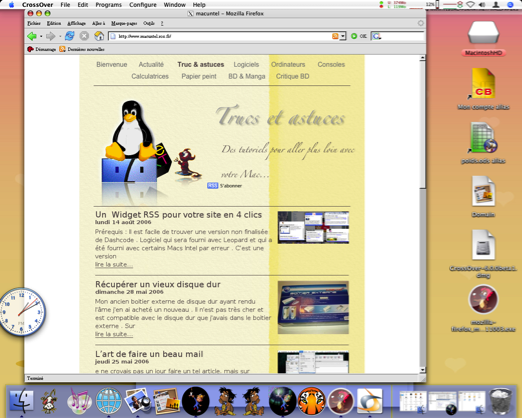Open the mozilla-firefox exe desktop icon
The width and height of the screenshot is (522, 418).
click(483, 299)
